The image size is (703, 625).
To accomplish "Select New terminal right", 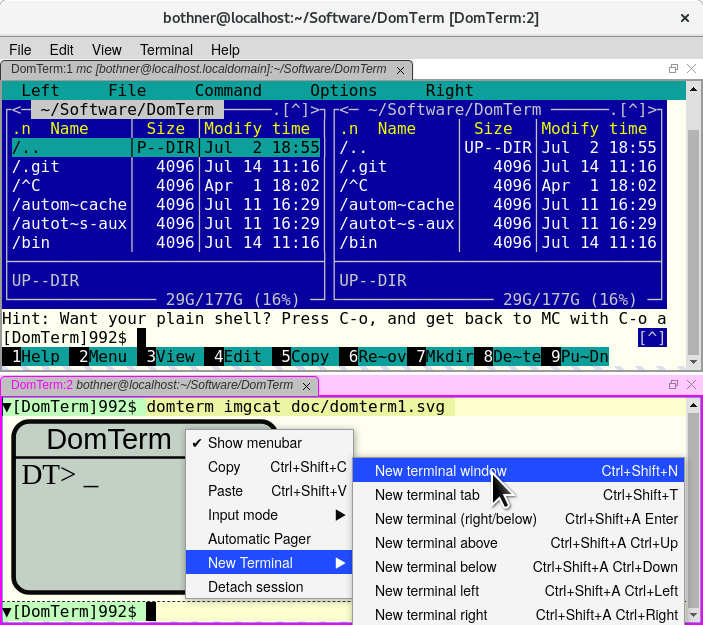I will coord(519,615).
